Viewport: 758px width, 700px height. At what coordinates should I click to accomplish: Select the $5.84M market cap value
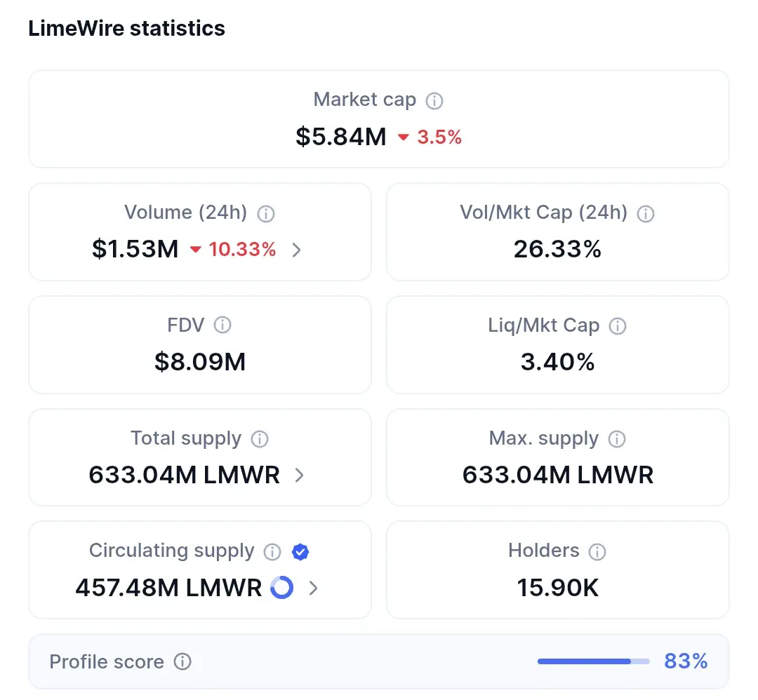point(341,137)
